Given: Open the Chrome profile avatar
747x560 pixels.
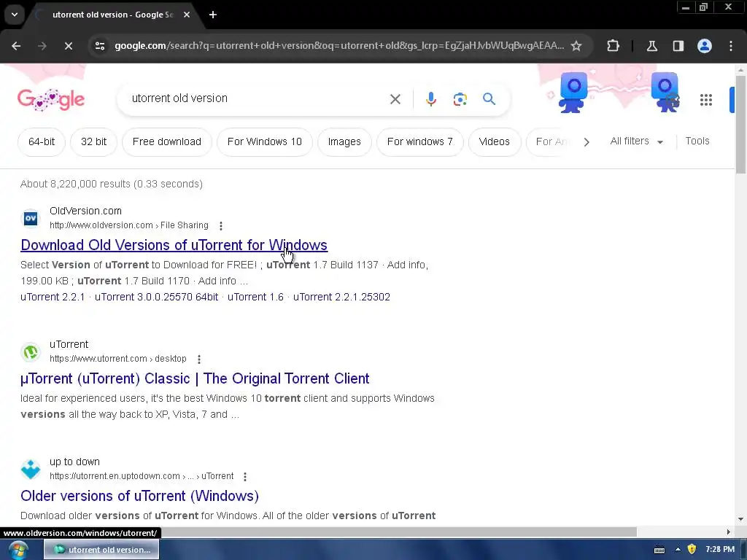Looking at the screenshot, I should [x=705, y=46].
